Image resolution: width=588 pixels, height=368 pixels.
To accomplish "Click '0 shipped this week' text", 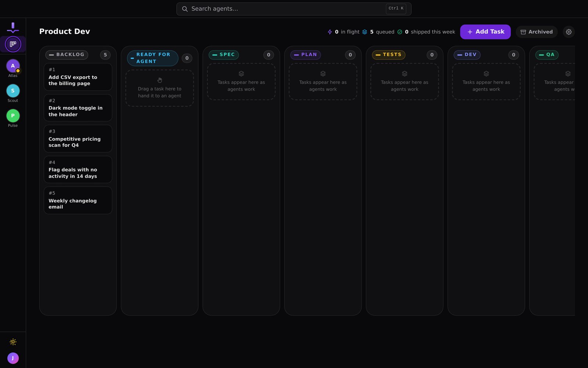I will (x=430, y=32).
